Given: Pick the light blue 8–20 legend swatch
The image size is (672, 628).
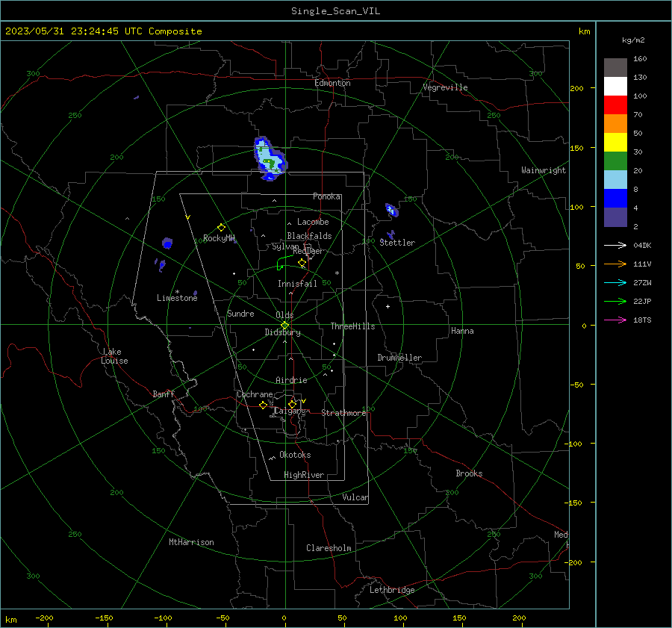Looking at the screenshot, I should click(615, 180).
